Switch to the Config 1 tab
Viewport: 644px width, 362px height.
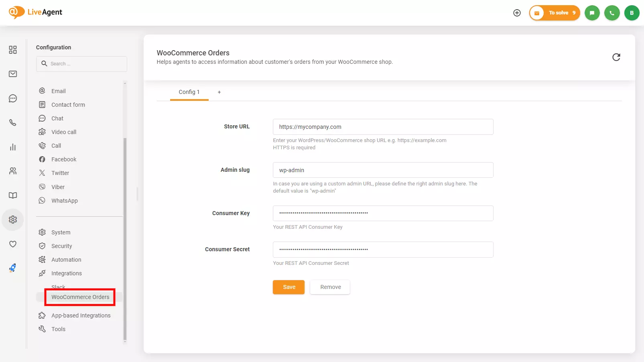(189, 92)
